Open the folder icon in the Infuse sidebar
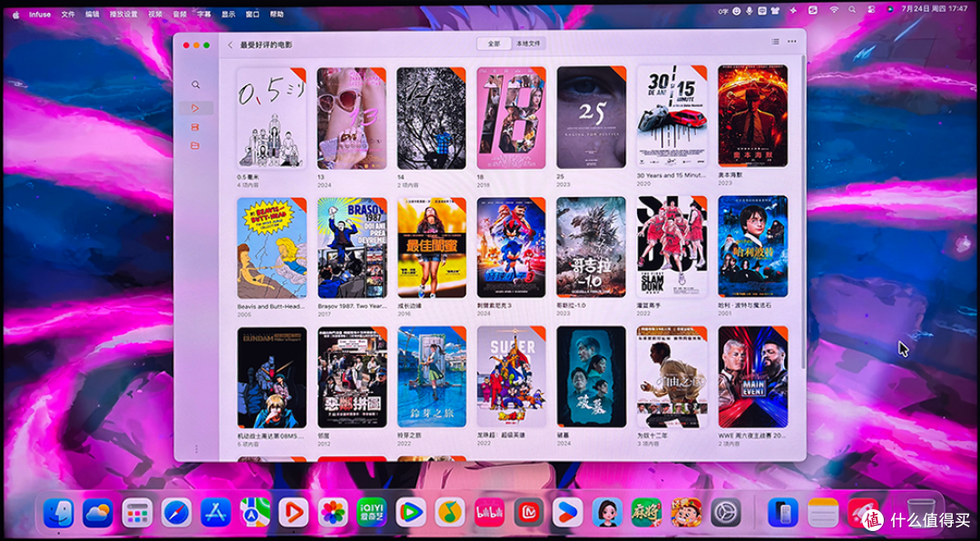This screenshot has width=980, height=541. pyautogui.click(x=195, y=146)
